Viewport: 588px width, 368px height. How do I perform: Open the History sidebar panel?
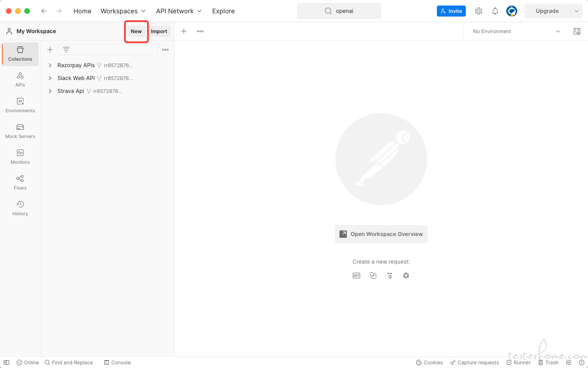(x=20, y=208)
